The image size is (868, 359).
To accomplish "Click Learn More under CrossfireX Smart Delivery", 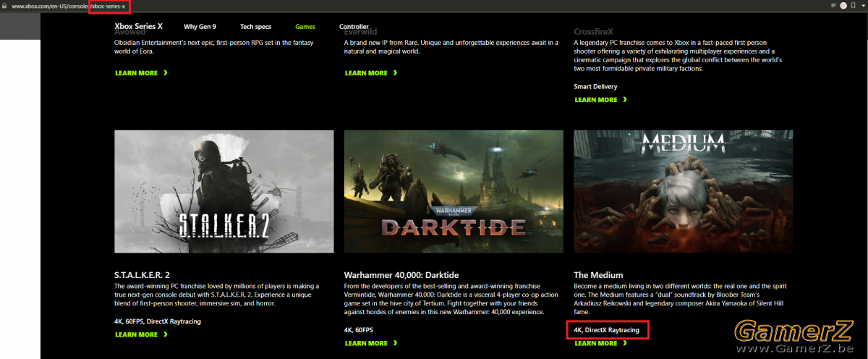I will coord(600,100).
